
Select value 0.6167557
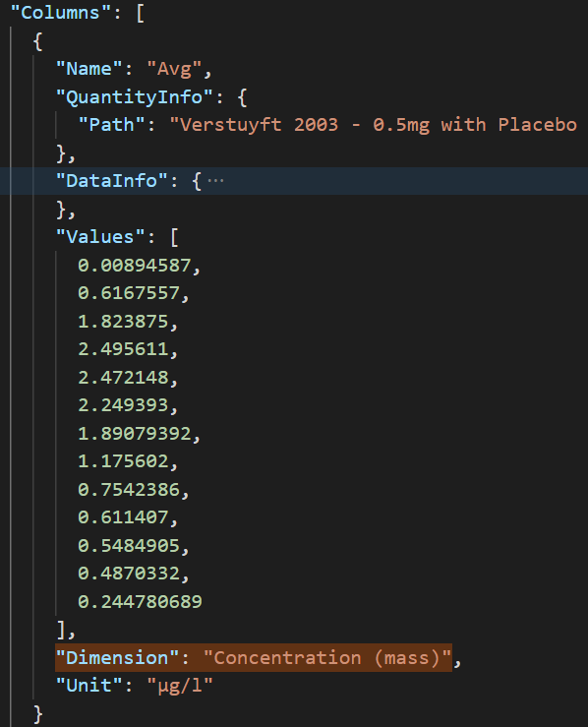(129, 293)
